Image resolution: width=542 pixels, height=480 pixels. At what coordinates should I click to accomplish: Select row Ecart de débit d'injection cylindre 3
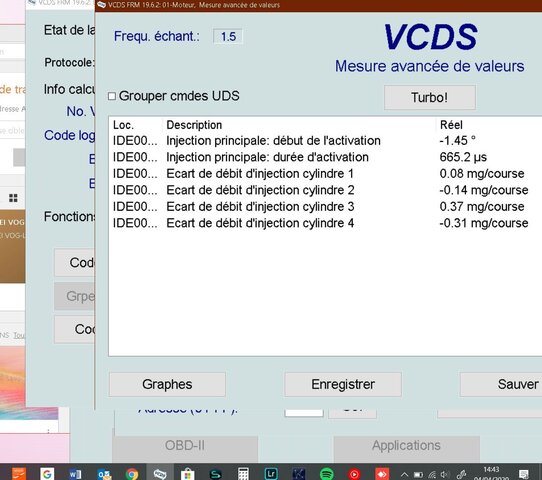[326, 207]
